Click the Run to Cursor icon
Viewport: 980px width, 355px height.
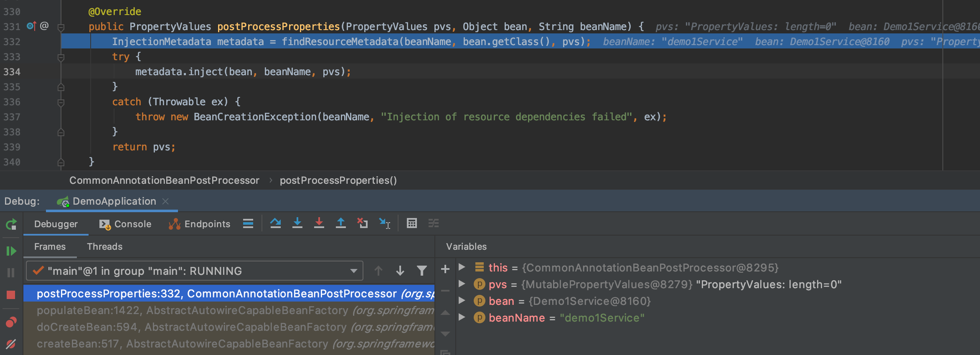tap(384, 223)
